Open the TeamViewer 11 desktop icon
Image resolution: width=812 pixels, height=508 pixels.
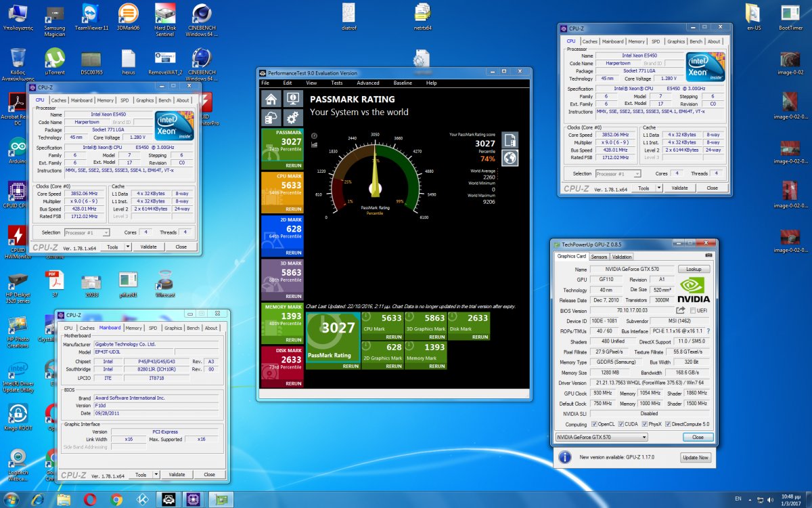point(91,18)
